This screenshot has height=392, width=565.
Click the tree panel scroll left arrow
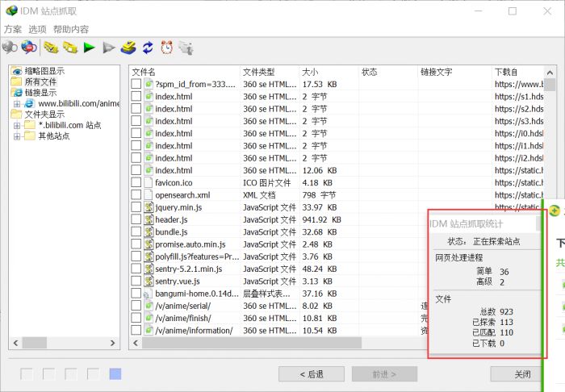coord(15,343)
